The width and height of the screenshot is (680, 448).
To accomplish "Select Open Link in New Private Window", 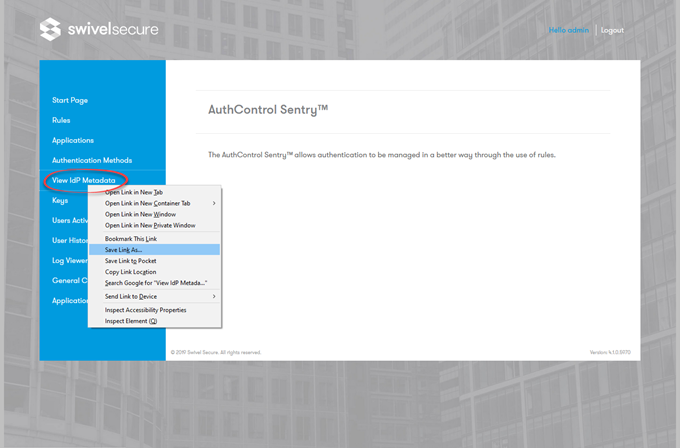I will coord(150,225).
